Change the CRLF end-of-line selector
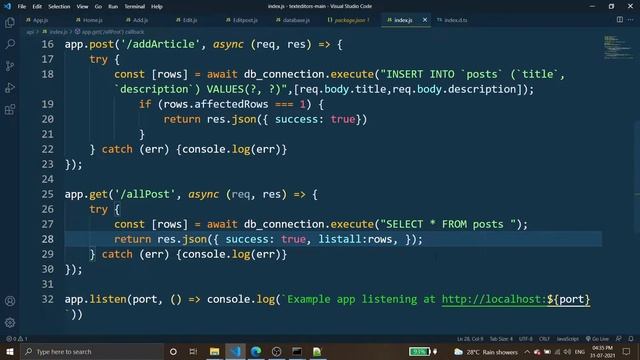 (544, 339)
